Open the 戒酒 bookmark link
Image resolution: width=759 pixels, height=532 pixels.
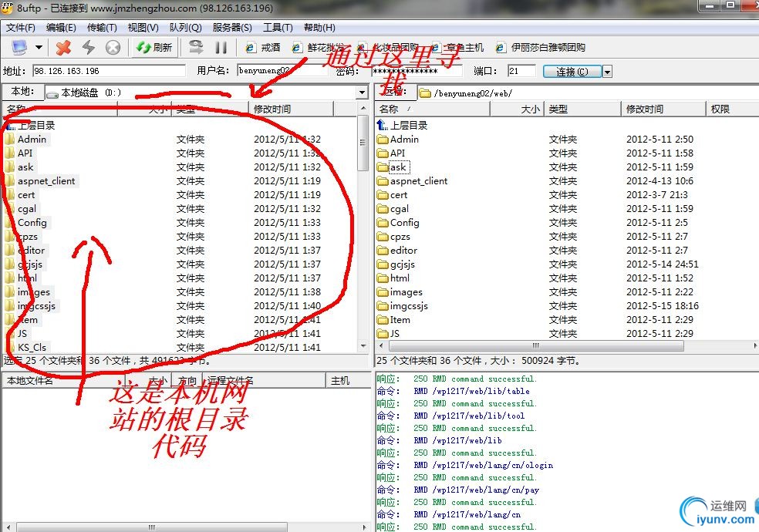point(263,47)
